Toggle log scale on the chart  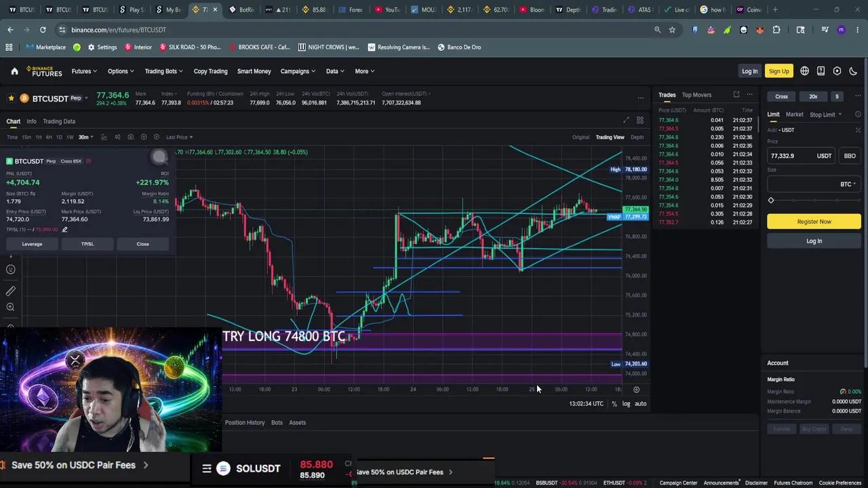tap(626, 404)
